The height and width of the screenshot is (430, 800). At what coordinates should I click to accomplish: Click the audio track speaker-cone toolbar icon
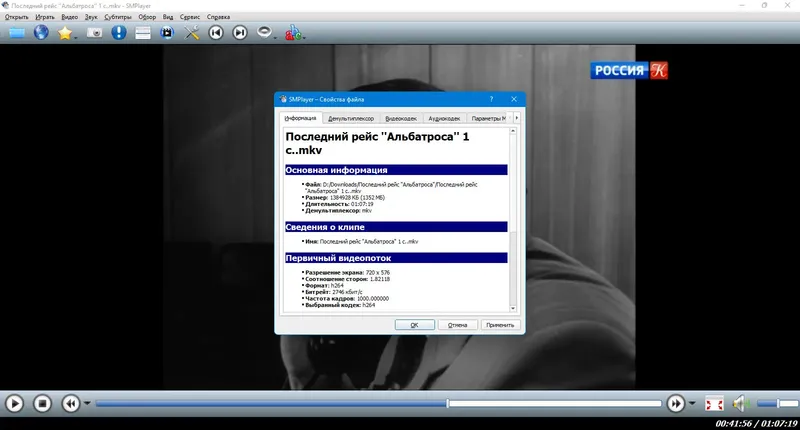(264, 32)
